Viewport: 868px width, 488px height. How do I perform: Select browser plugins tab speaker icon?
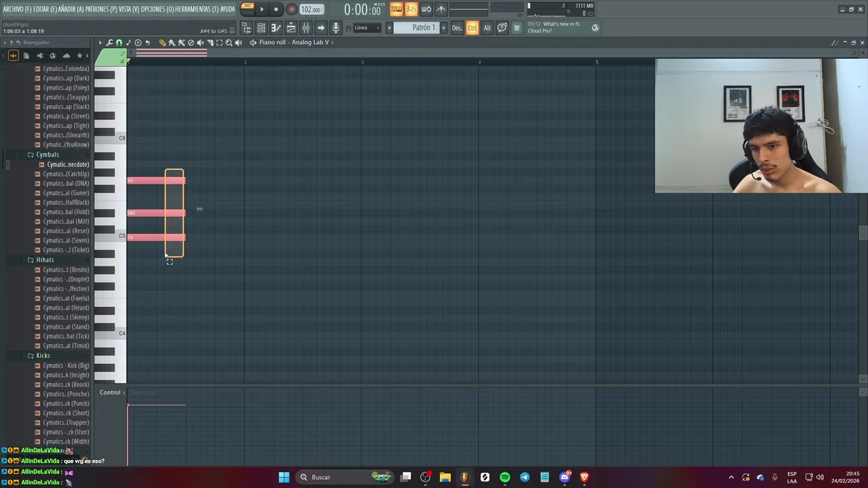pyautogui.click(x=40, y=56)
